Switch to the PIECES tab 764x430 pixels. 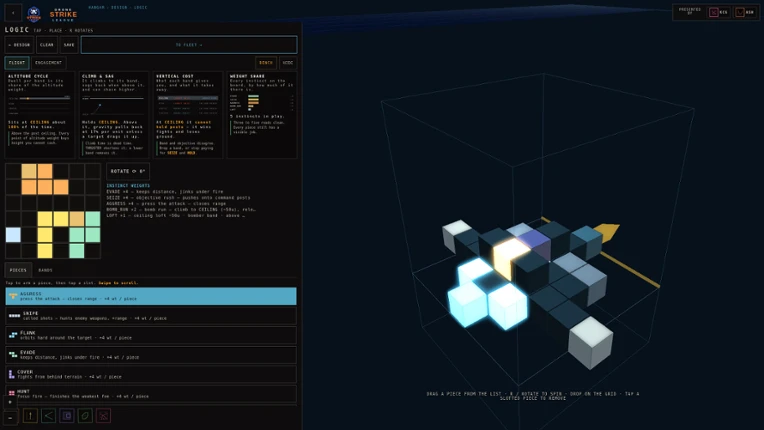coord(19,270)
